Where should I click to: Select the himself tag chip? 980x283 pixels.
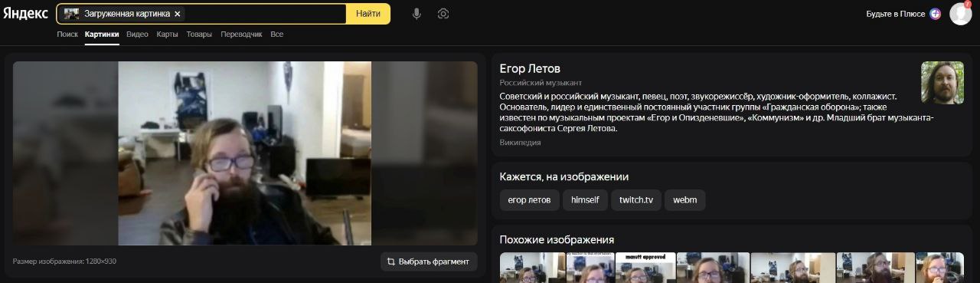pos(585,200)
